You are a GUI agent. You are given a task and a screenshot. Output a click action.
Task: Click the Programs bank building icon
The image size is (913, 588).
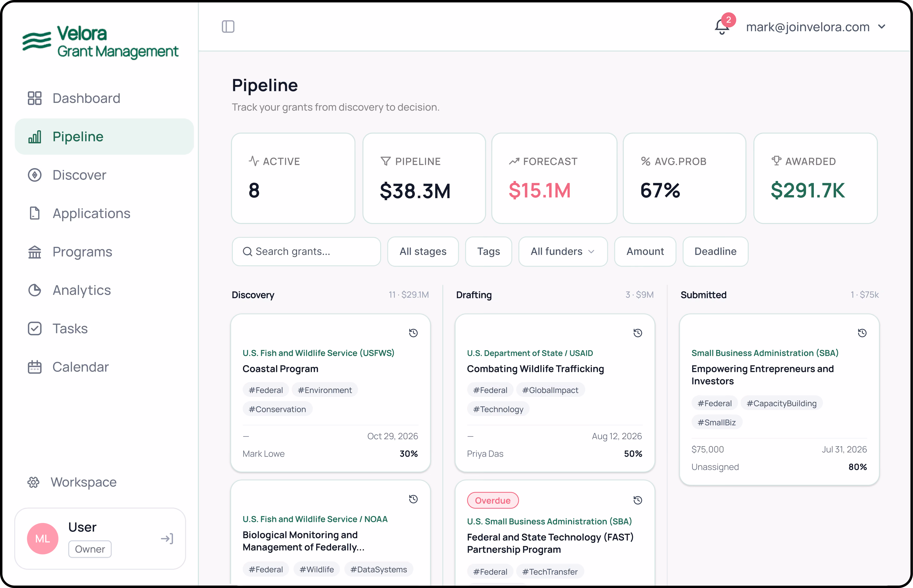[34, 252]
